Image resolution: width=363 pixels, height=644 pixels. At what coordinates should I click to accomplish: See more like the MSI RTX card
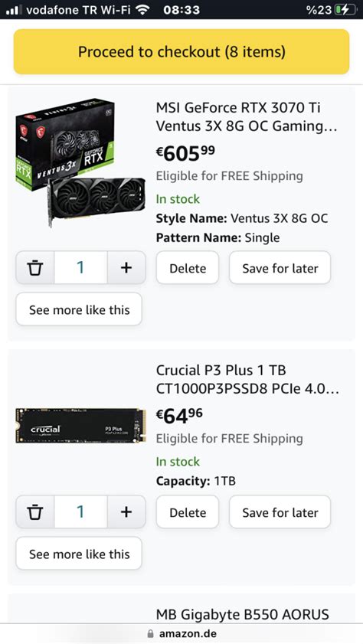79,309
